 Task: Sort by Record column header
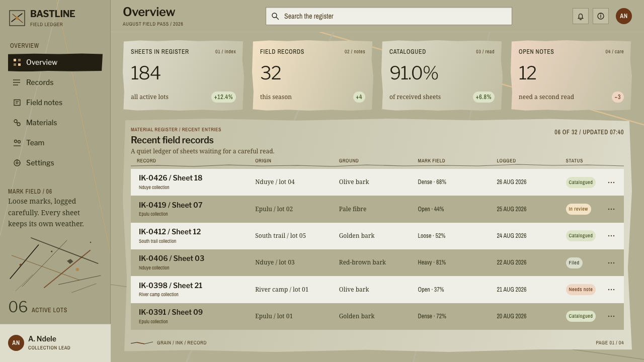point(146,161)
